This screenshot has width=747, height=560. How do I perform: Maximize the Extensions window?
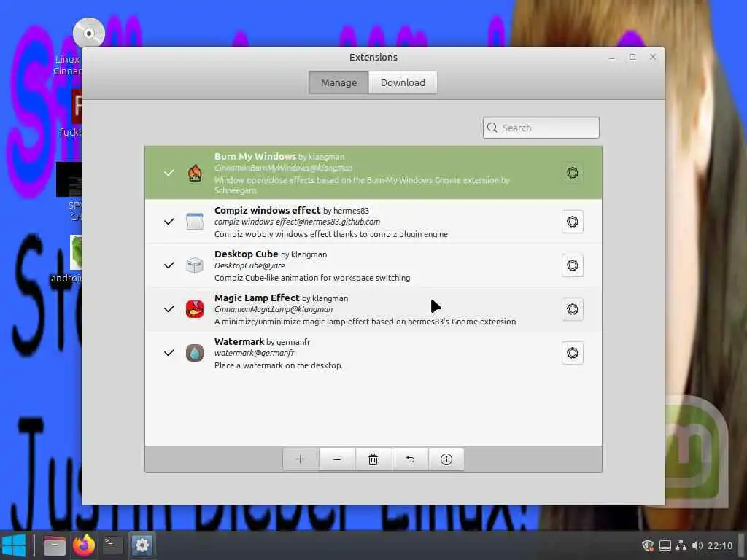click(x=632, y=57)
